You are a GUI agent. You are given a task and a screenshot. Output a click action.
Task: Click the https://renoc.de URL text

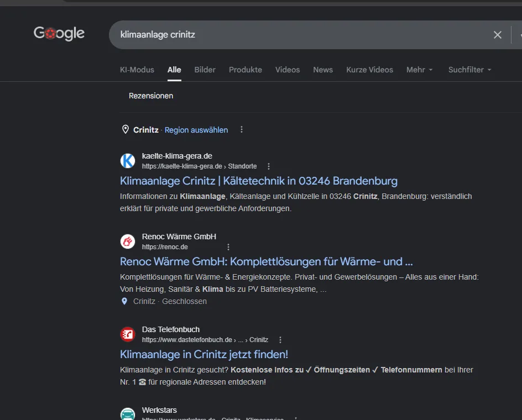165,247
